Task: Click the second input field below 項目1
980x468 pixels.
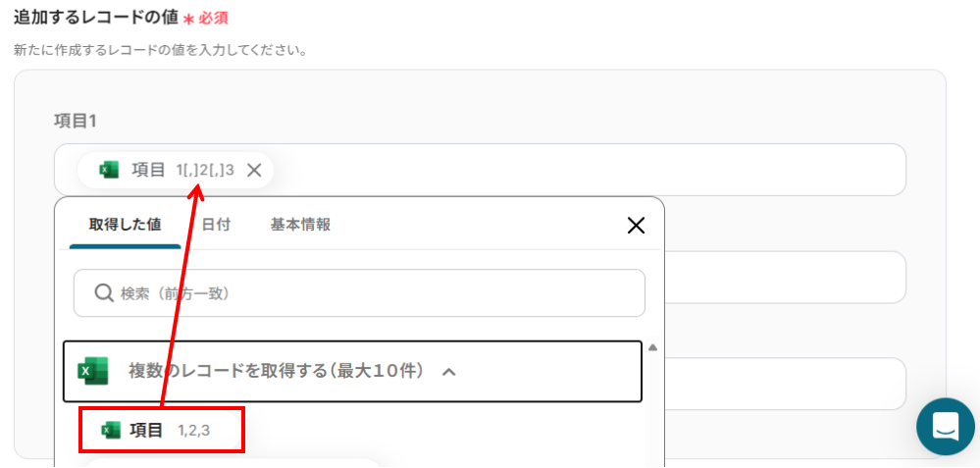Action: pyautogui.click(x=785, y=277)
